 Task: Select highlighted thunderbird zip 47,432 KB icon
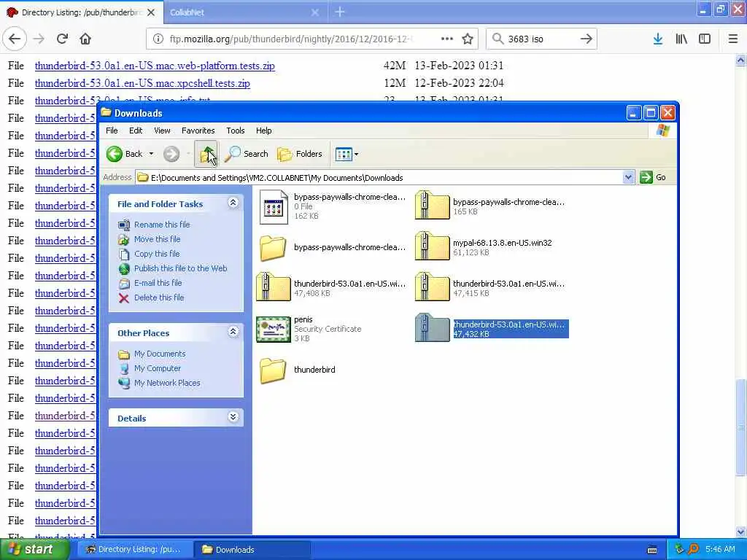coord(432,327)
